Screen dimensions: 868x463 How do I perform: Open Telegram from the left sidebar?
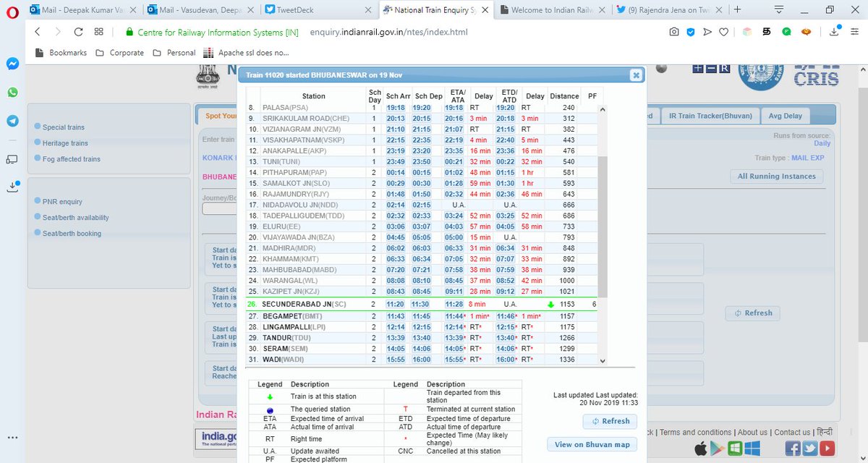(12, 120)
